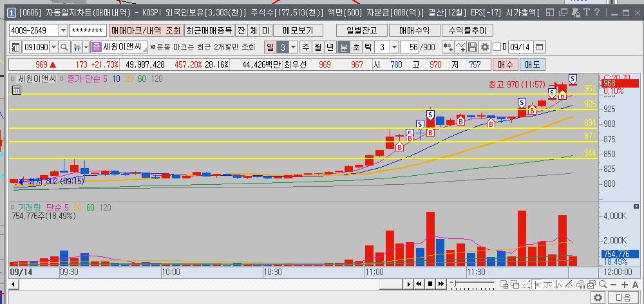Click the pin lock icon in title bar
This screenshot has height=304, width=644.
point(576,12)
